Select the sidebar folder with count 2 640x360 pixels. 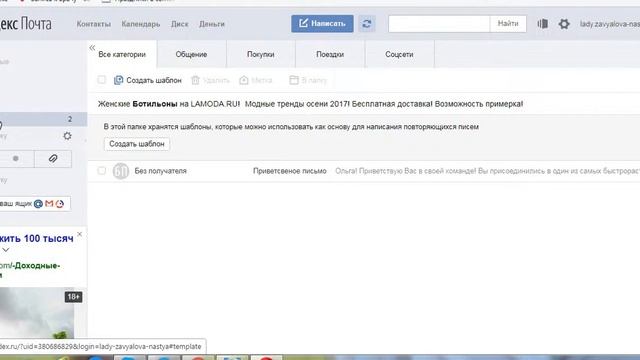tap(43, 119)
